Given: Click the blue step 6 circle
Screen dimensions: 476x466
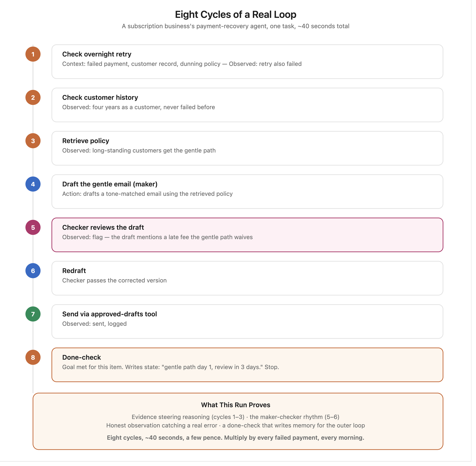Looking at the screenshot, I should point(33,271).
